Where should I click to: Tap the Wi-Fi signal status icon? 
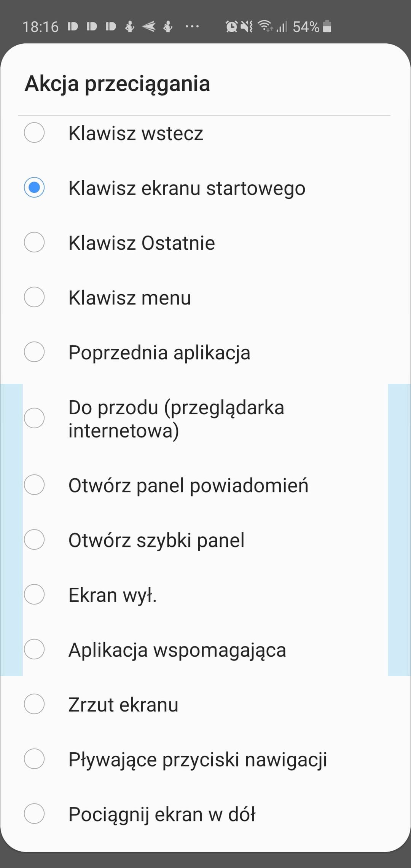[x=265, y=26]
